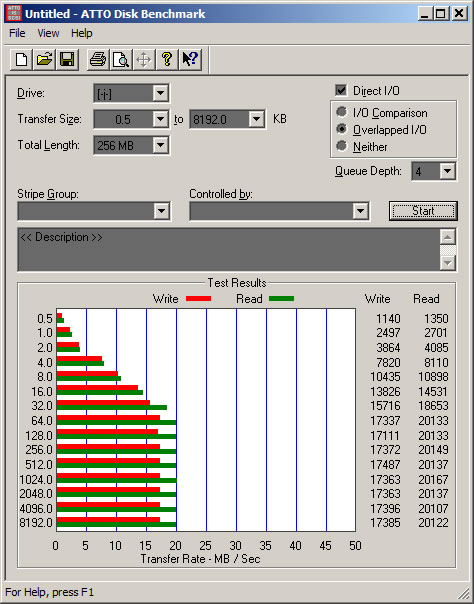Click the ATTO application icon in title bar
This screenshot has width=474, height=604.
click(x=12, y=14)
